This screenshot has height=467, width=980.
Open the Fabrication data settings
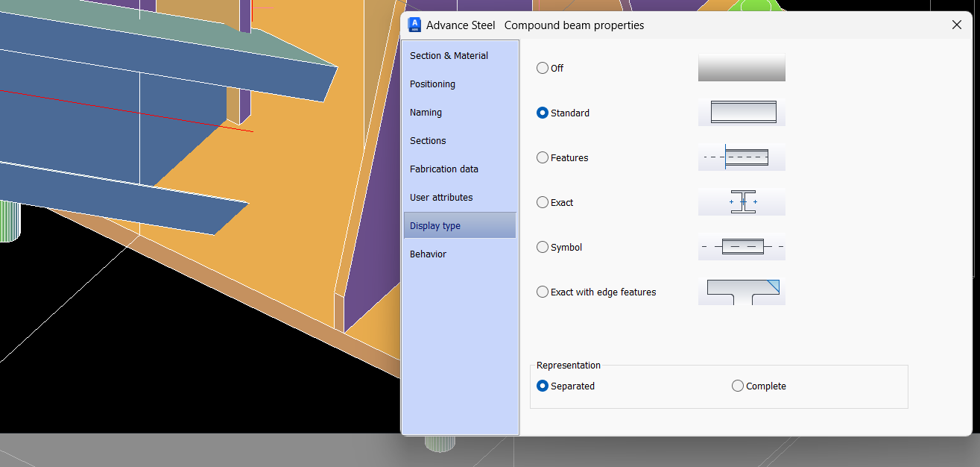(443, 169)
